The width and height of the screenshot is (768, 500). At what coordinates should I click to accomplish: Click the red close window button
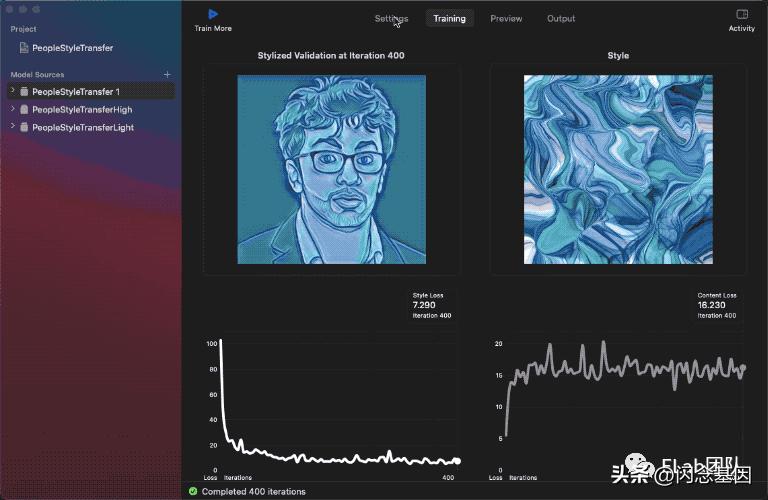click(x=9, y=9)
